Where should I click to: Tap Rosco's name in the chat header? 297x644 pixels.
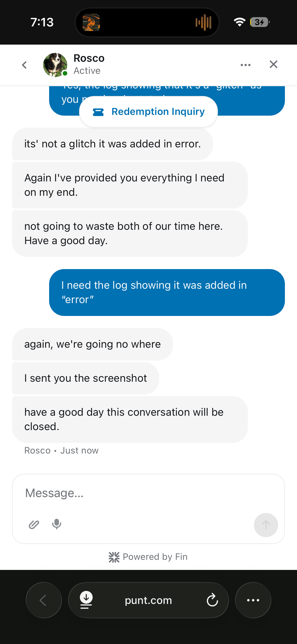(89, 58)
